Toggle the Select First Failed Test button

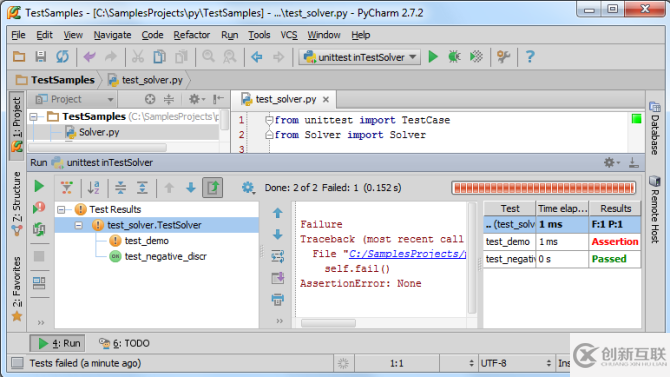(213, 188)
